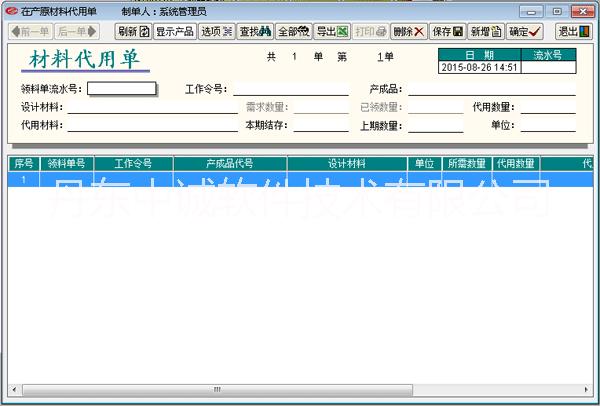Click the 产成品代号 column header
This screenshot has height=406, width=600.
[x=230, y=164]
